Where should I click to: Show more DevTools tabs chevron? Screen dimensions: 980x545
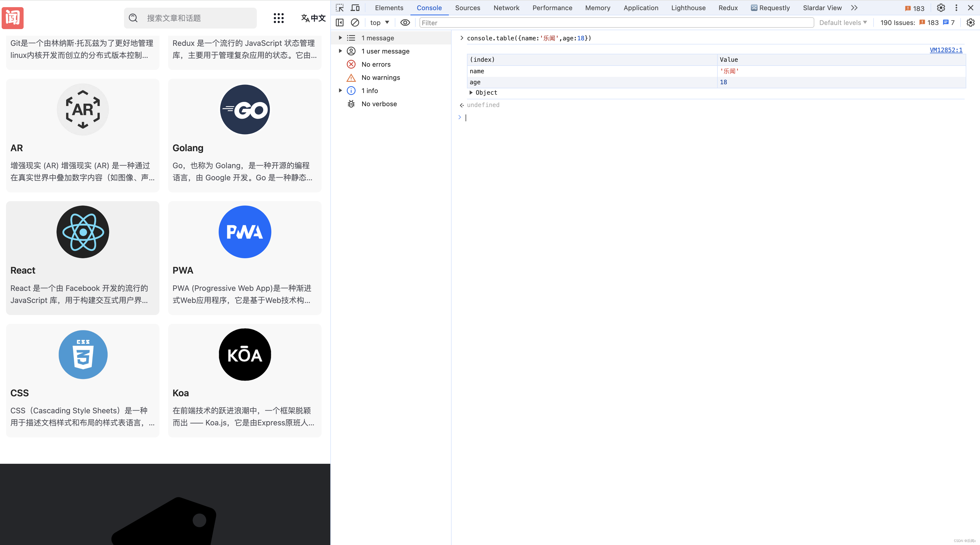[x=854, y=8]
